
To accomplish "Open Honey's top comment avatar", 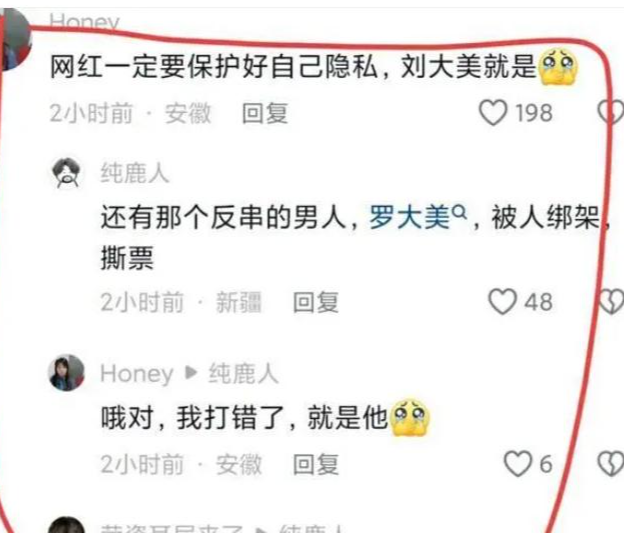I will (x=15, y=39).
